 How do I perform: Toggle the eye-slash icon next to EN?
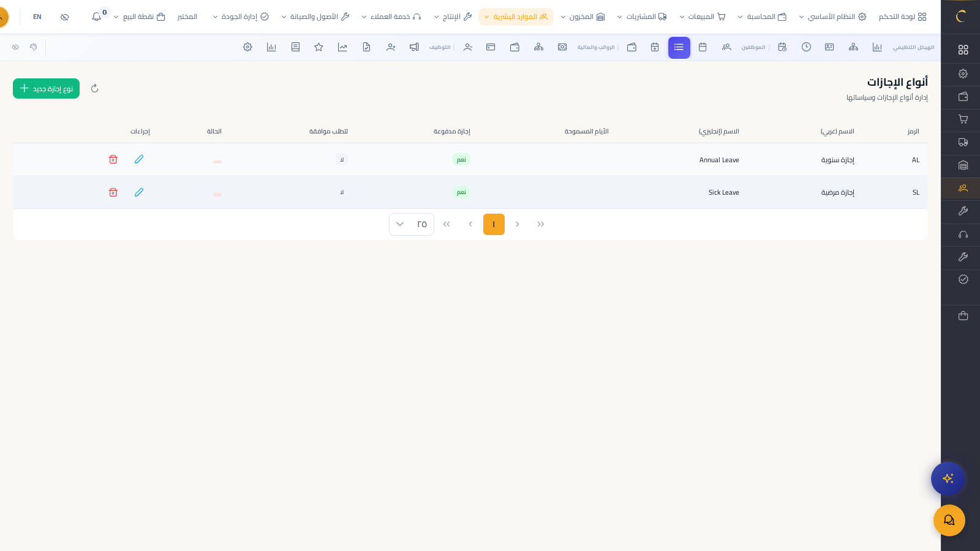coord(65,17)
